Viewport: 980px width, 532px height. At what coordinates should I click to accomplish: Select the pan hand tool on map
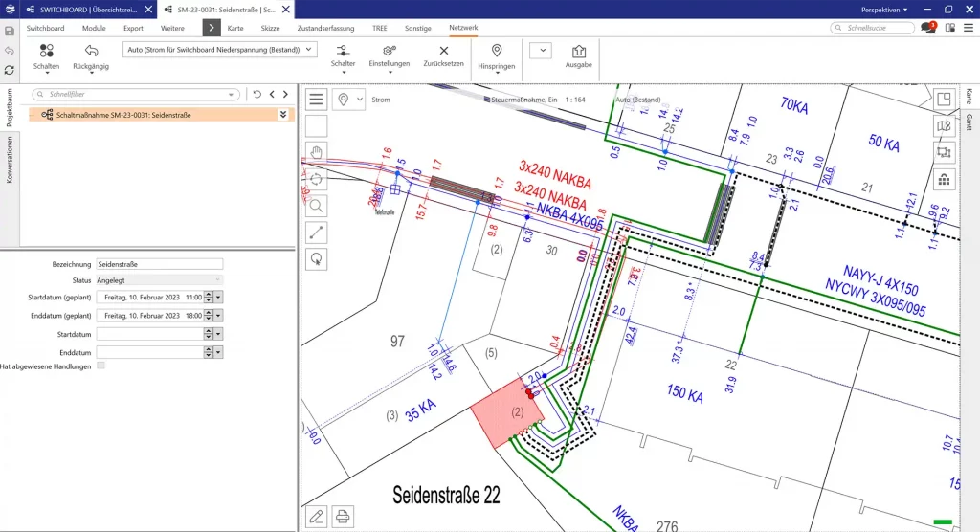point(317,152)
